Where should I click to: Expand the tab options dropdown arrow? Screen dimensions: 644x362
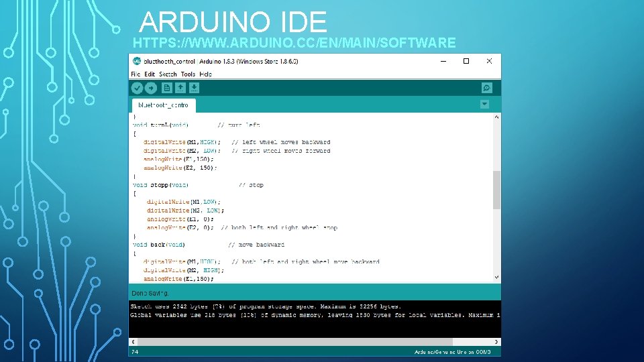484,105
